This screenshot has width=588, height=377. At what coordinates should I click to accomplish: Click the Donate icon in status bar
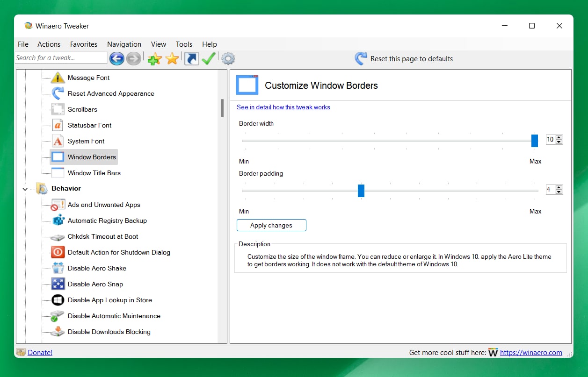21,352
